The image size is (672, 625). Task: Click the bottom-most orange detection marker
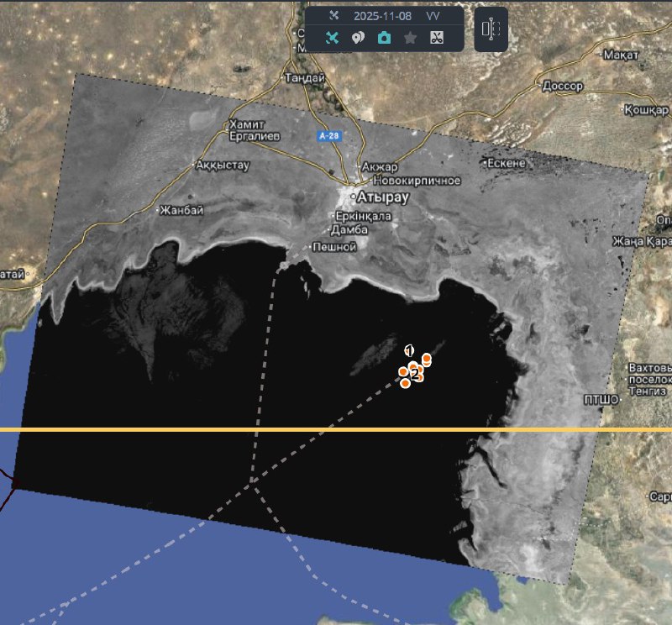pyautogui.click(x=406, y=383)
